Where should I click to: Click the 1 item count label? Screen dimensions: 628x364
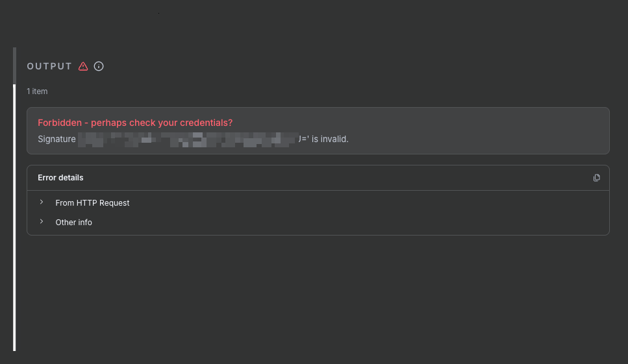[37, 91]
